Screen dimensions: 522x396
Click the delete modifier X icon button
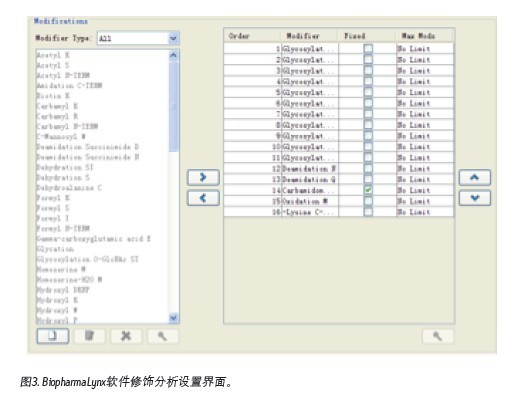126,336
